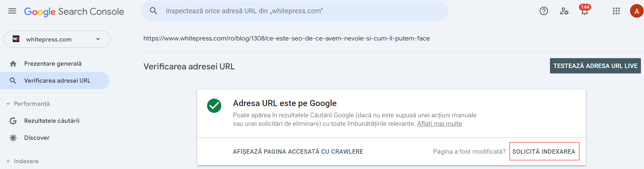The height and width of the screenshot is (169, 644).
Task: Open the Help question mark icon
Action: tap(544, 11)
